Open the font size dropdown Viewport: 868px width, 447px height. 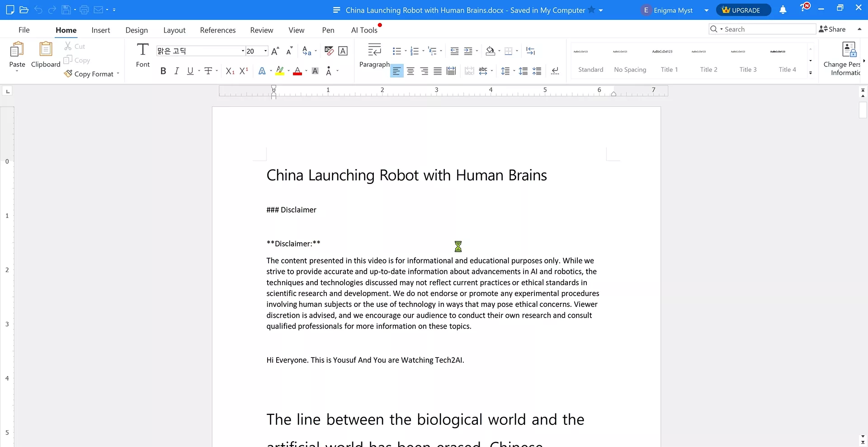point(265,51)
